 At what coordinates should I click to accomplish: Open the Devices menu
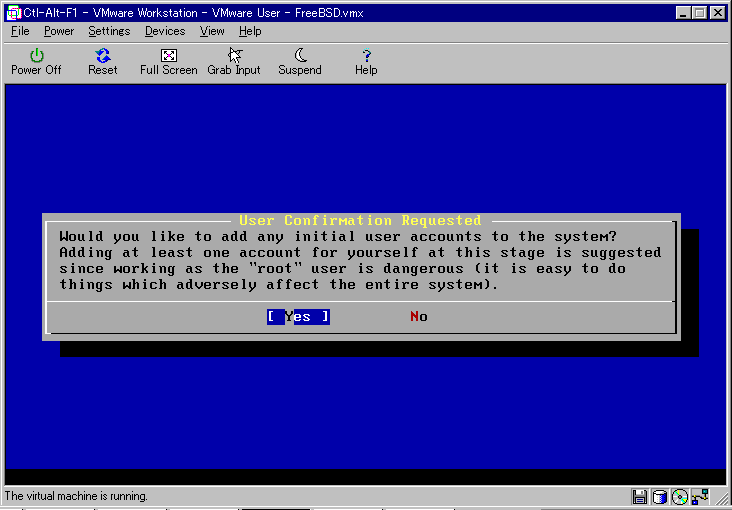point(165,31)
